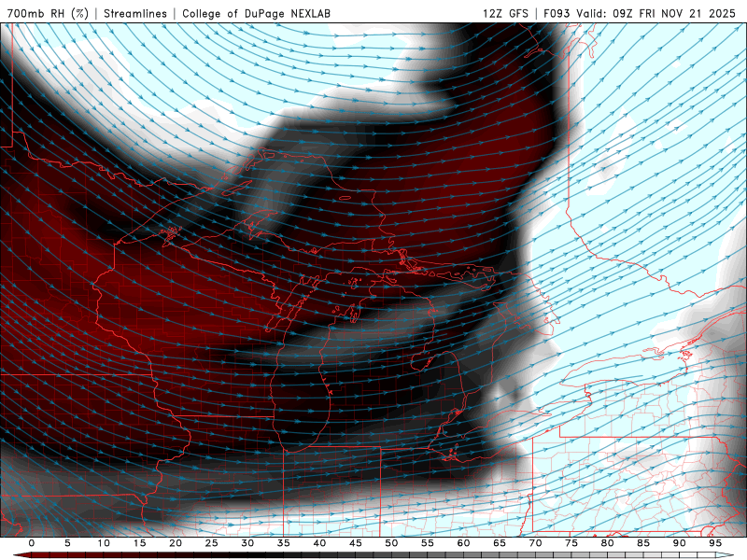Click the colorbar label "80"
Image resolution: width=747 pixels, height=560 pixels.
607,543
